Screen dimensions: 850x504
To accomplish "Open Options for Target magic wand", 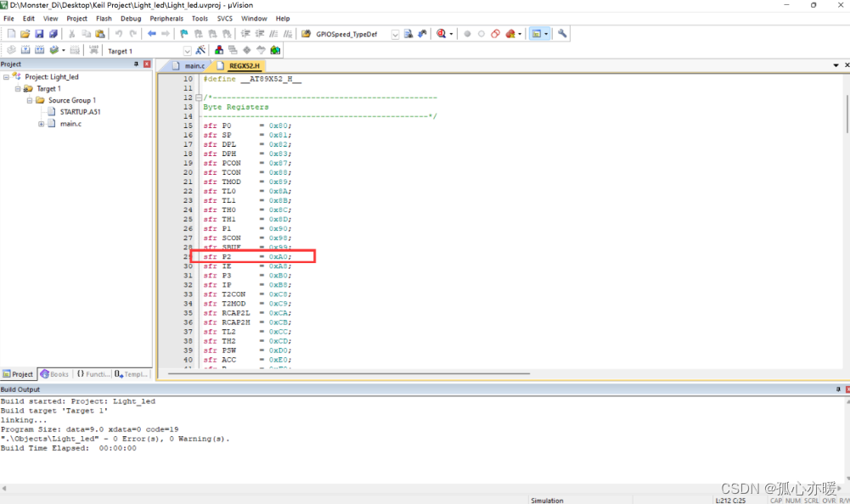I will [200, 50].
